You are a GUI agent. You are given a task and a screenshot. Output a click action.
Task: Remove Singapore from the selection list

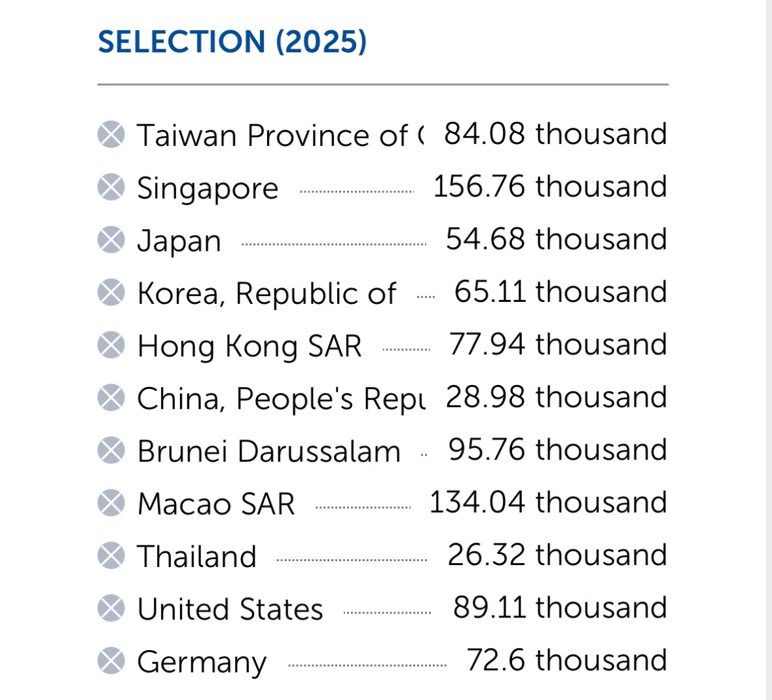click(111, 187)
